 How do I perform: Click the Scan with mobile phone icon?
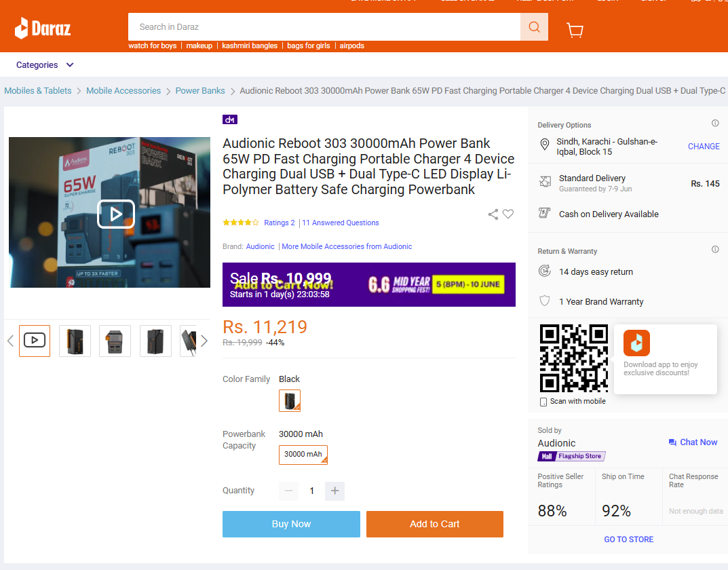click(543, 402)
